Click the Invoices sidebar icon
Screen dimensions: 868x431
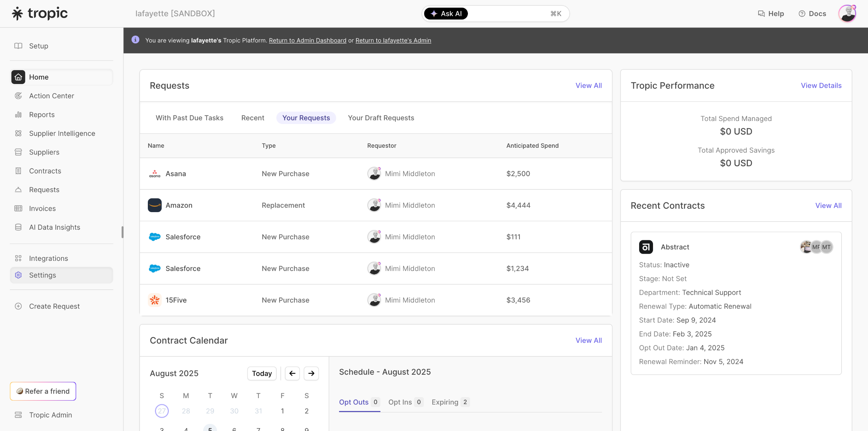(x=18, y=208)
